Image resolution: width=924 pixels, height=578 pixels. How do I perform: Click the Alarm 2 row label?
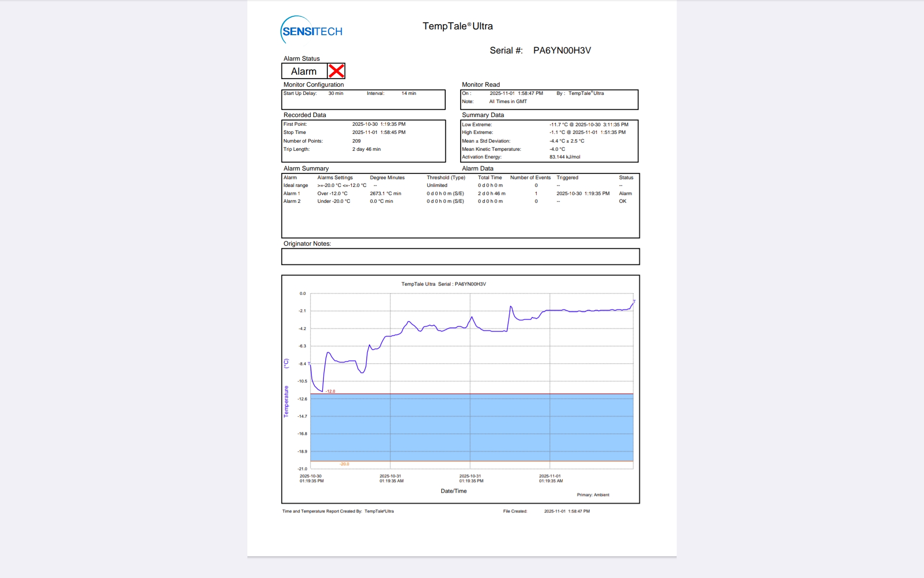pyautogui.click(x=292, y=201)
